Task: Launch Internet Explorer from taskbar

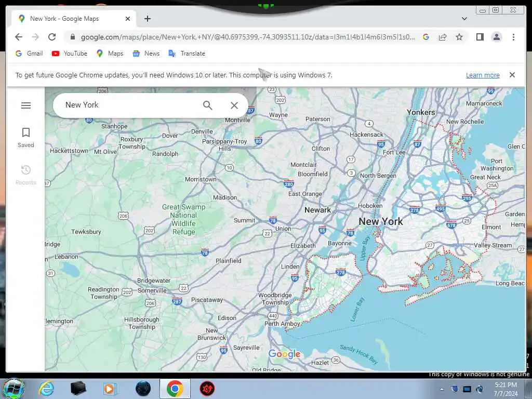Action: click(46, 389)
